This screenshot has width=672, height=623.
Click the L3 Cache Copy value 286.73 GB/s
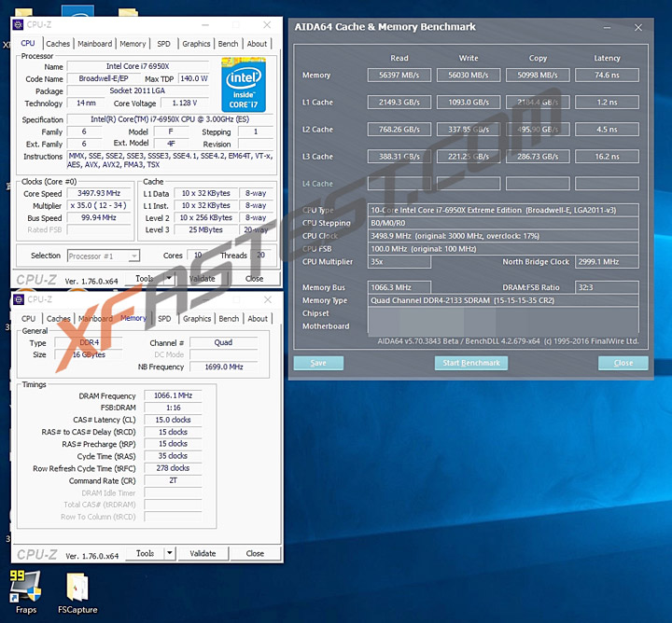(x=538, y=157)
